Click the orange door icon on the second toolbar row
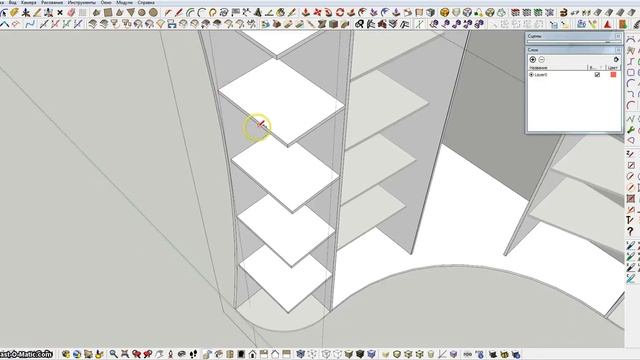Image resolution: width=640 pixels, height=360 pixels. pyautogui.click(x=623, y=24)
